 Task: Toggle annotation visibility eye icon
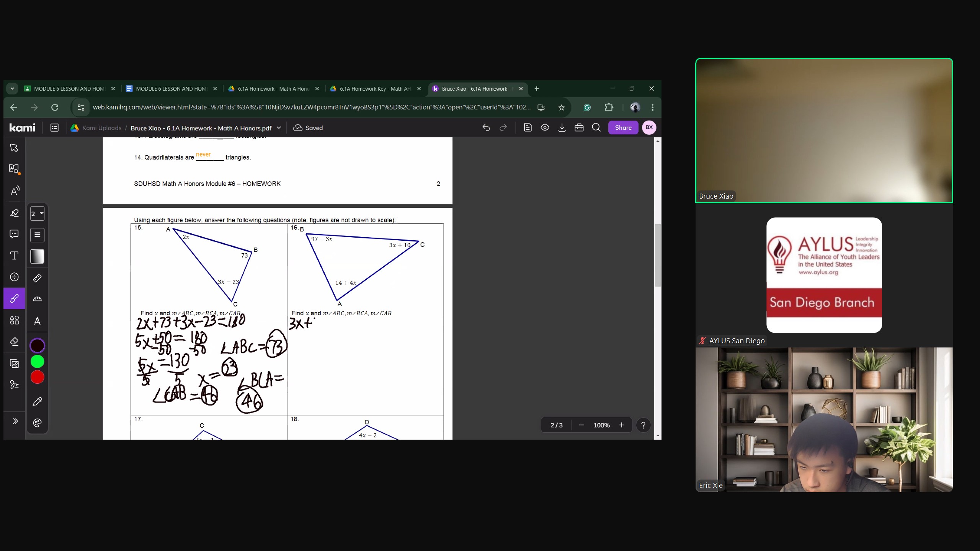(x=545, y=128)
